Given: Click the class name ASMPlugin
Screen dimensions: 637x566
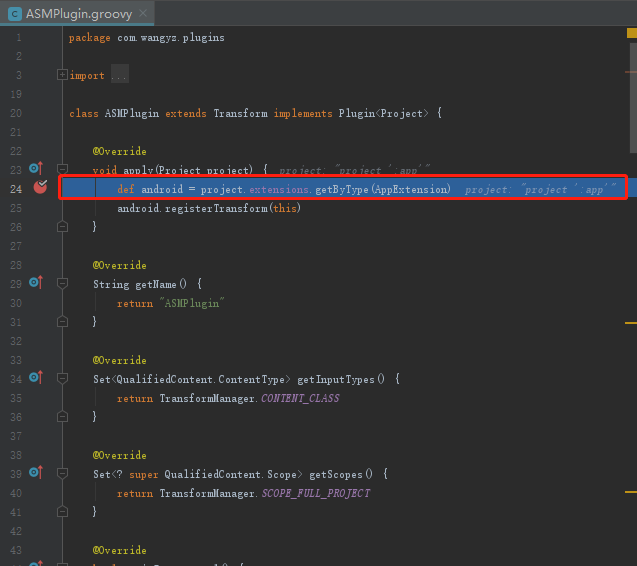Looking at the screenshot, I should click(132, 113).
